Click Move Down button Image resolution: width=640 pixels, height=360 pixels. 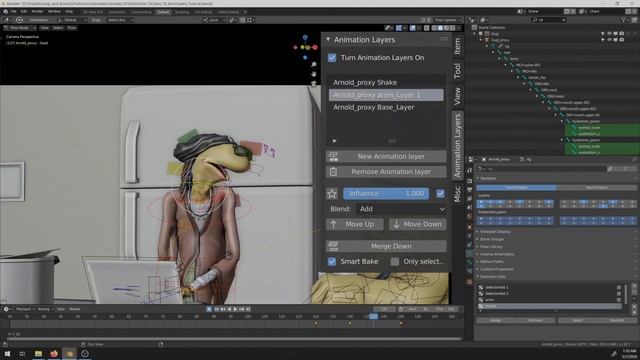coord(418,224)
